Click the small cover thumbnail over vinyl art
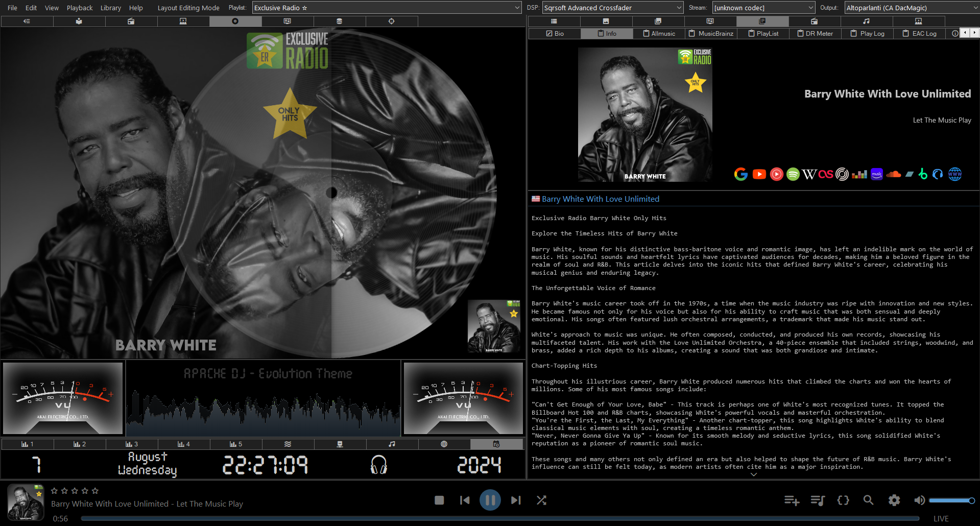 [494, 326]
